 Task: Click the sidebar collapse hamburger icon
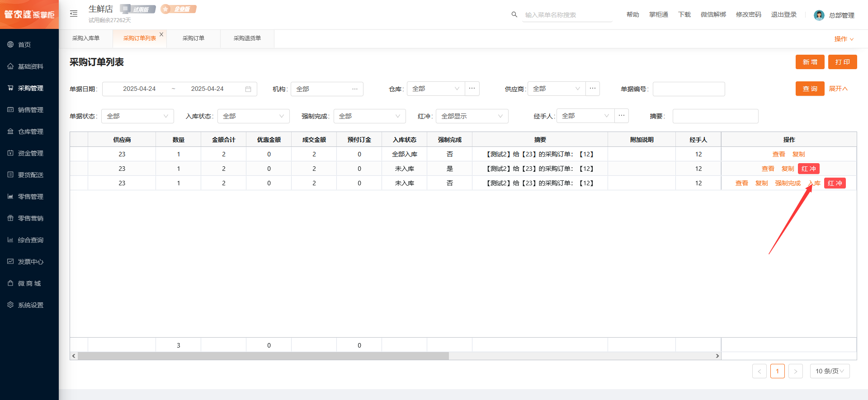[x=74, y=14]
